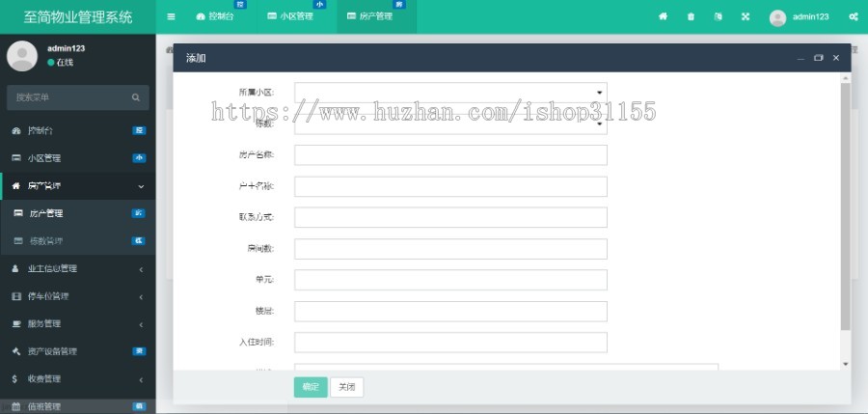Screen dimensions: 868x414
Task: Click the sidebar admin123 avatar picture
Action: point(22,55)
